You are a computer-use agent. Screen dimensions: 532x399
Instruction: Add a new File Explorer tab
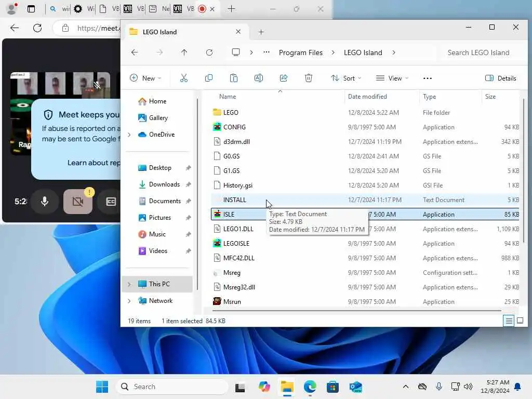[x=261, y=32]
